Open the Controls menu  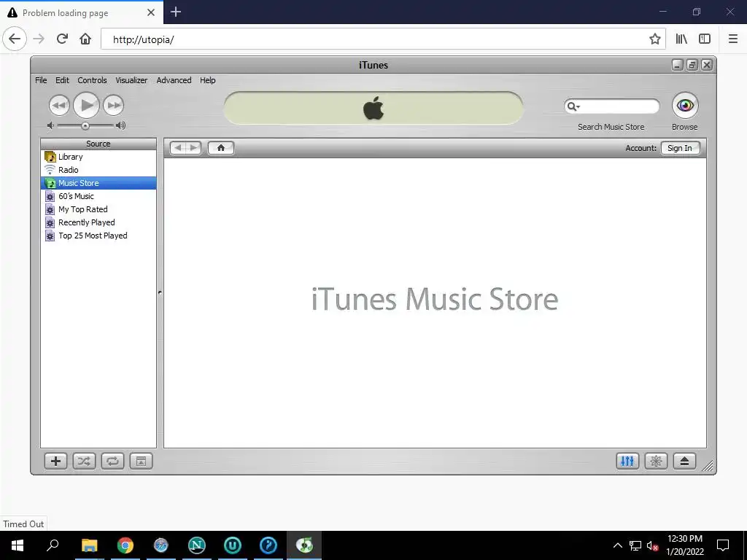pyautogui.click(x=92, y=80)
